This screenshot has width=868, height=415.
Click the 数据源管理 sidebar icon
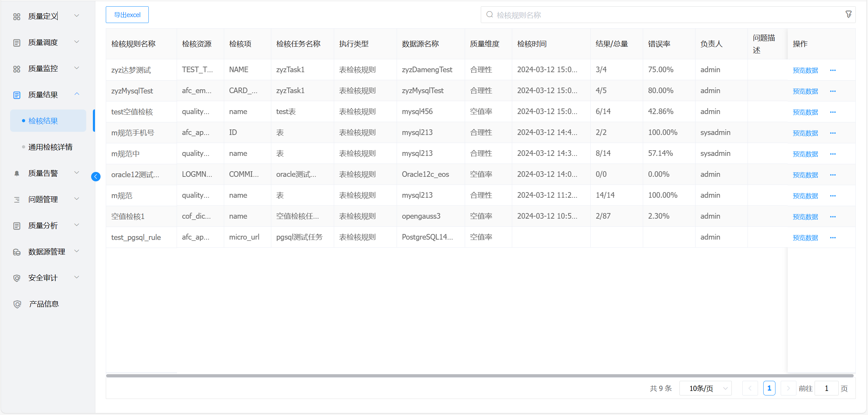tap(16, 252)
